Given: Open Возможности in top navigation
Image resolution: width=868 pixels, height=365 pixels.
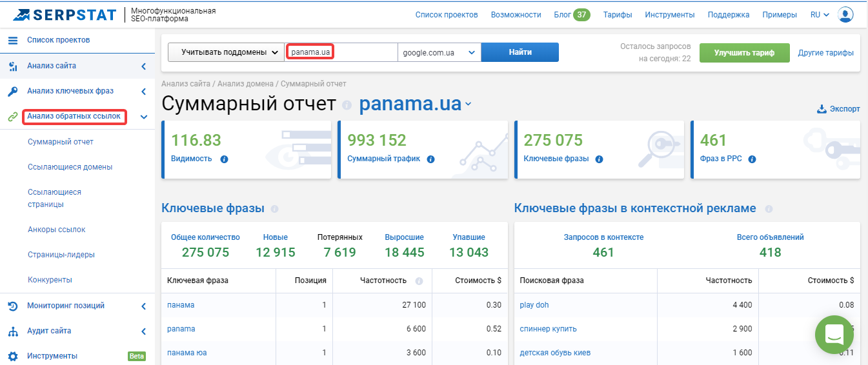Looking at the screenshot, I should (516, 15).
